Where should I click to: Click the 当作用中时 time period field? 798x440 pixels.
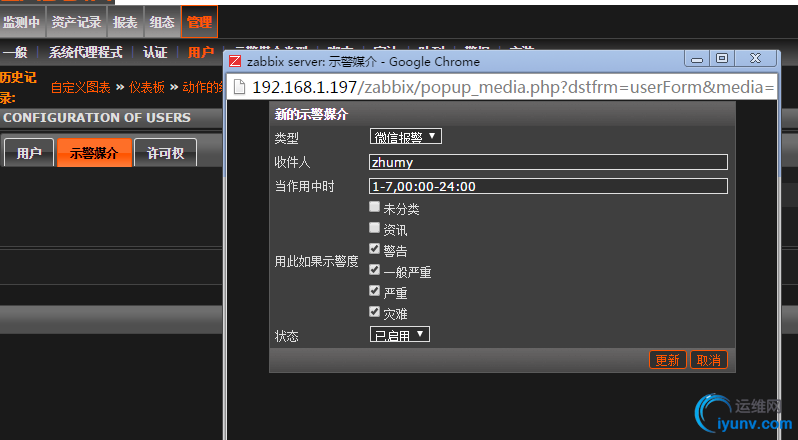point(548,186)
